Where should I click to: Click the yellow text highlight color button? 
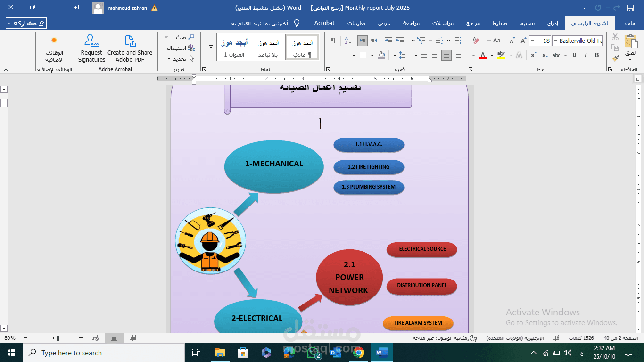tap(501, 55)
